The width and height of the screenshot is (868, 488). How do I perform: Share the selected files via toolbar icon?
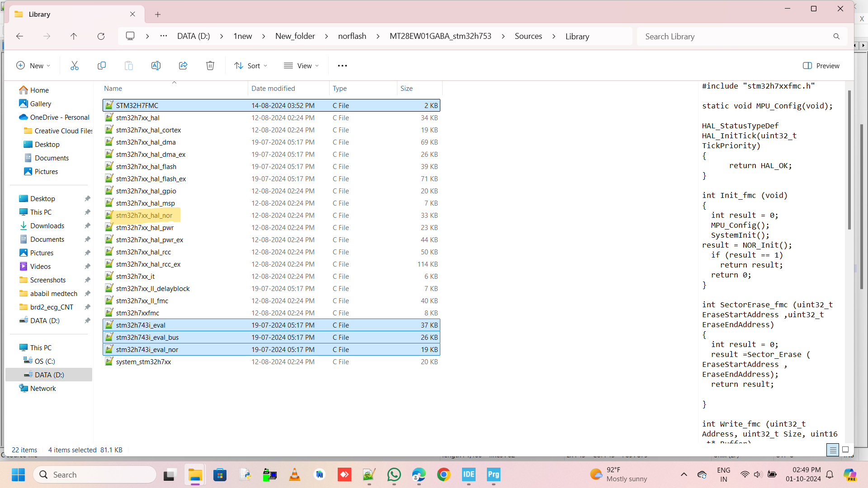coord(183,66)
